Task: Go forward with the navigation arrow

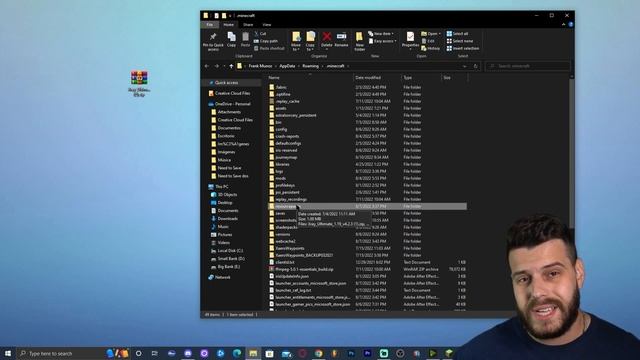Action: point(216,66)
